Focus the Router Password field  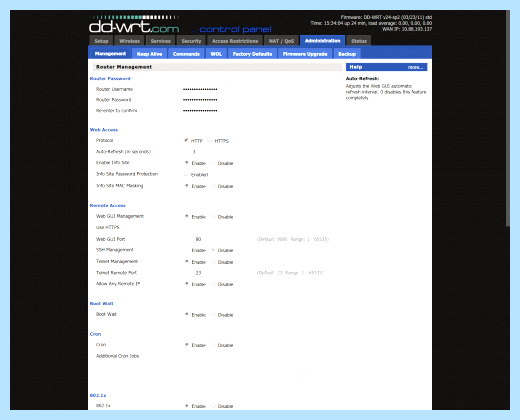[206, 100]
